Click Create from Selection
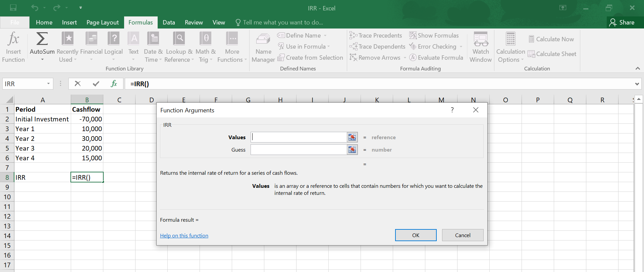This screenshot has height=272, width=644. (x=310, y=58)
